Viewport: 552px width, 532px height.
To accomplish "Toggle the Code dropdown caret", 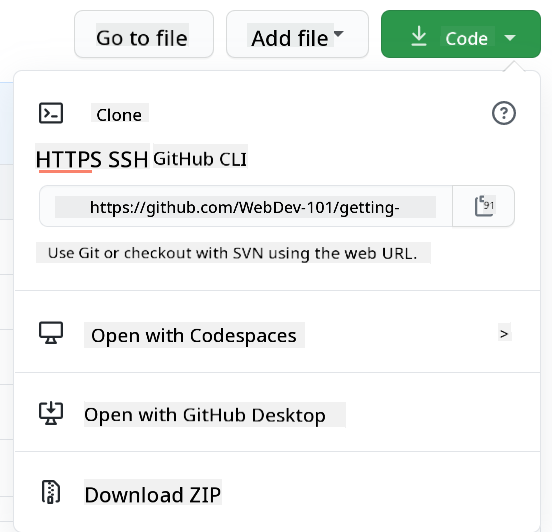I will [510, 37].
